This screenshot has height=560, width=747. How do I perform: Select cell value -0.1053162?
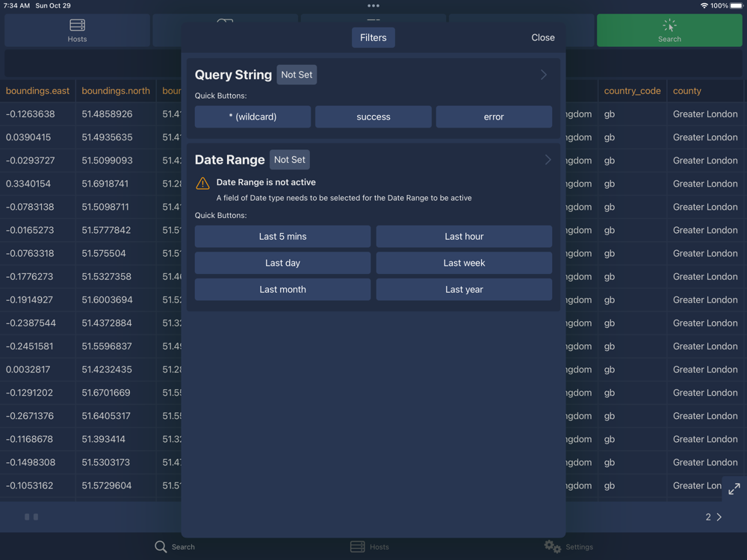click(x=30, y=486)
